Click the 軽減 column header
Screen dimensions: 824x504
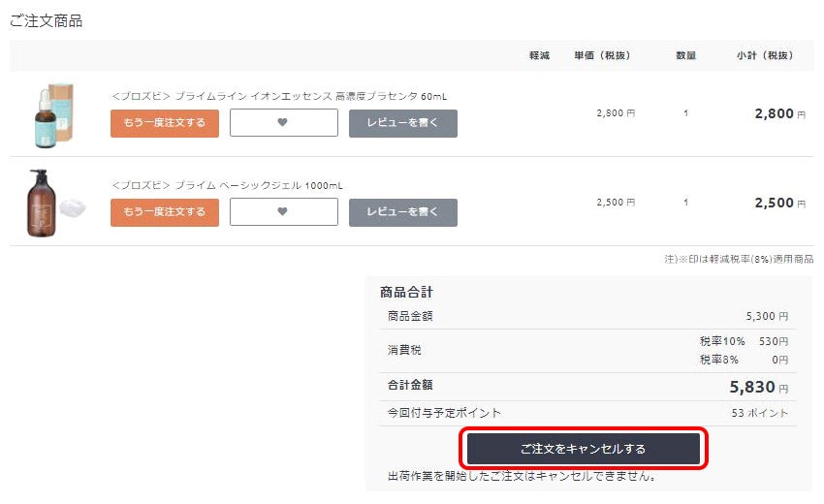(539, 55)
